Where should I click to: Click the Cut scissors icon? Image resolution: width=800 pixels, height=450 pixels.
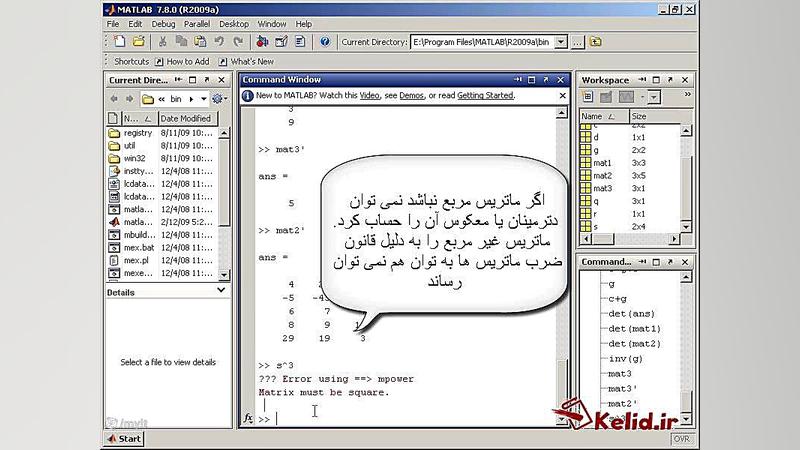pyautogui.click(x=163, y=42)
